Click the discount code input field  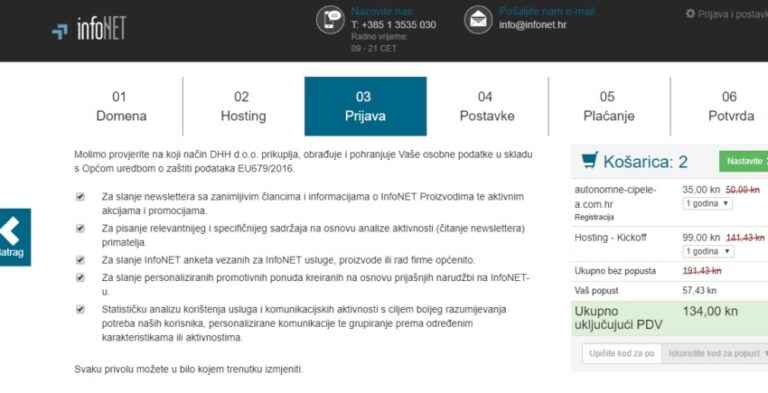click(x=622, y=353)
